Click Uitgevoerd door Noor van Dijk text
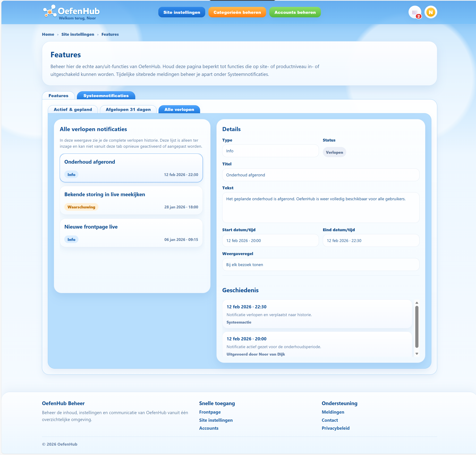 256,354
